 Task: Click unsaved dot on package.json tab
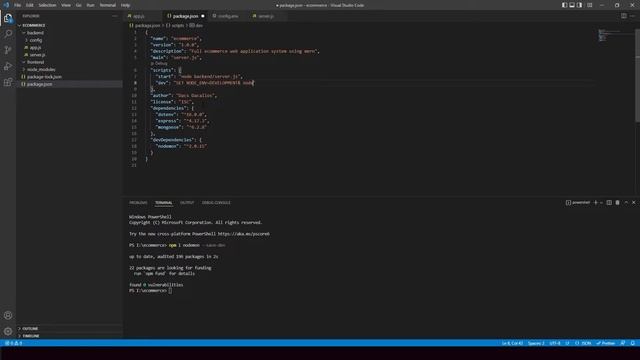[203, 16]
